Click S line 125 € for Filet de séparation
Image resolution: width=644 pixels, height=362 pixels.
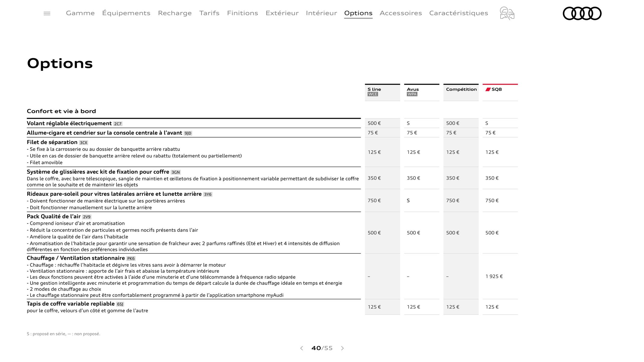[374, 152]
